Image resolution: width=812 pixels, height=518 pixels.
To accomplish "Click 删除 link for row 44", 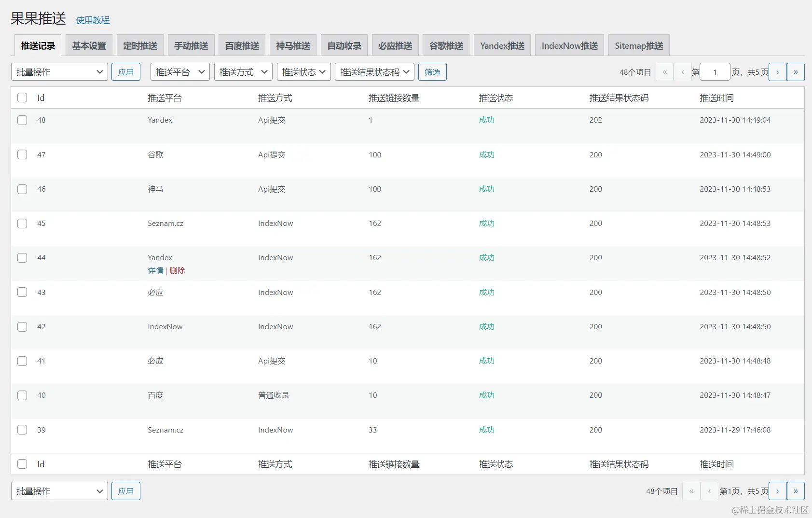I will click(177, 271).
